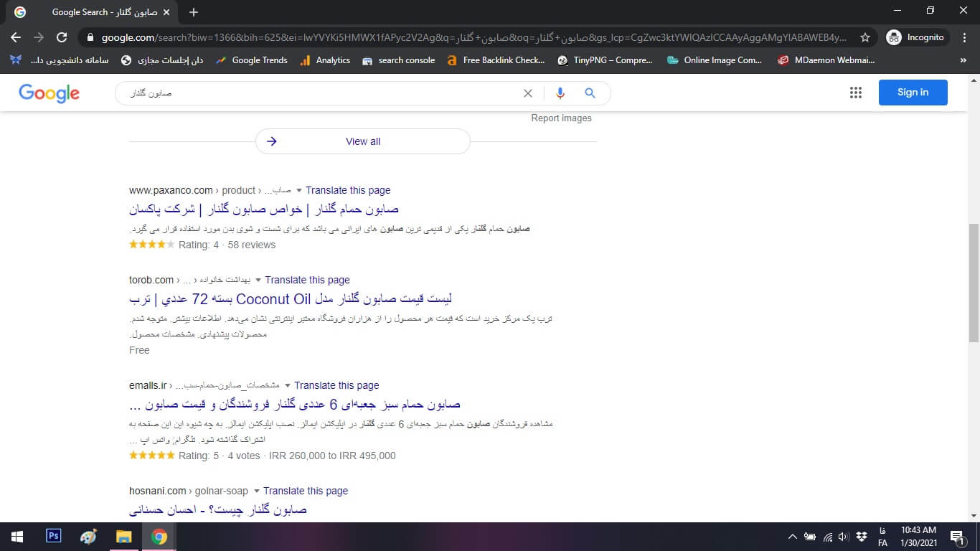Viewport: 980px width, 551px height.
Task: Click the Incognito profile button
Action: tap(917, 37)
